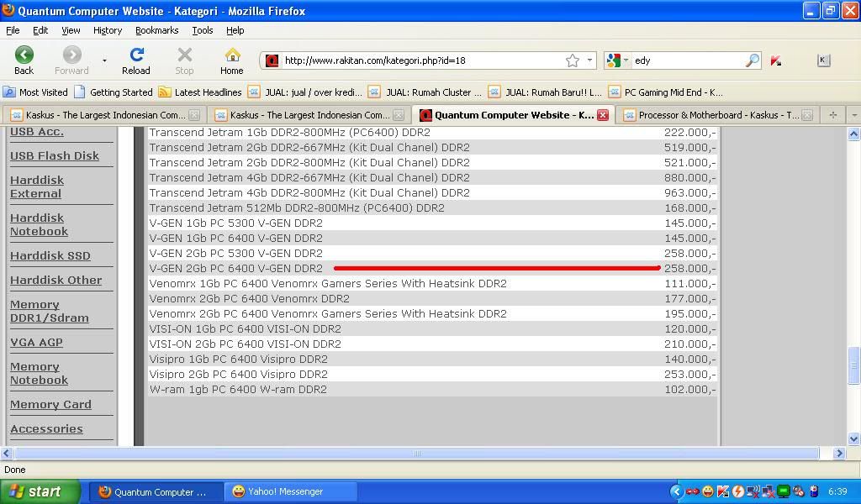Viewport: 861px width, 504px height.
Task: Open Getting Started bookmark
Action: [114, 92]
